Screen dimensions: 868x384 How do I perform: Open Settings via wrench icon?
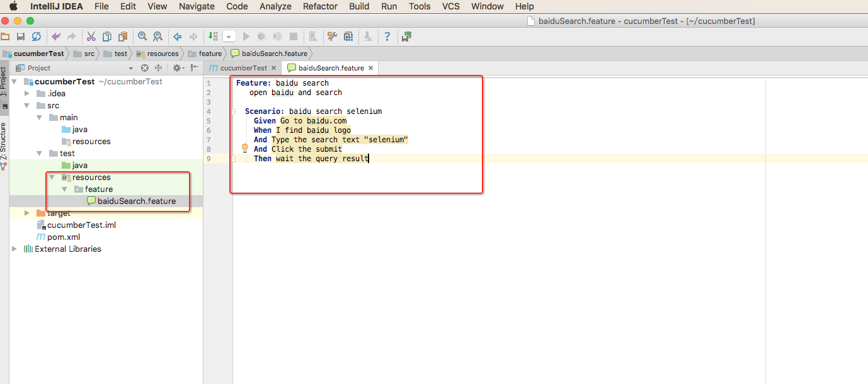click(x=331, y=37)
